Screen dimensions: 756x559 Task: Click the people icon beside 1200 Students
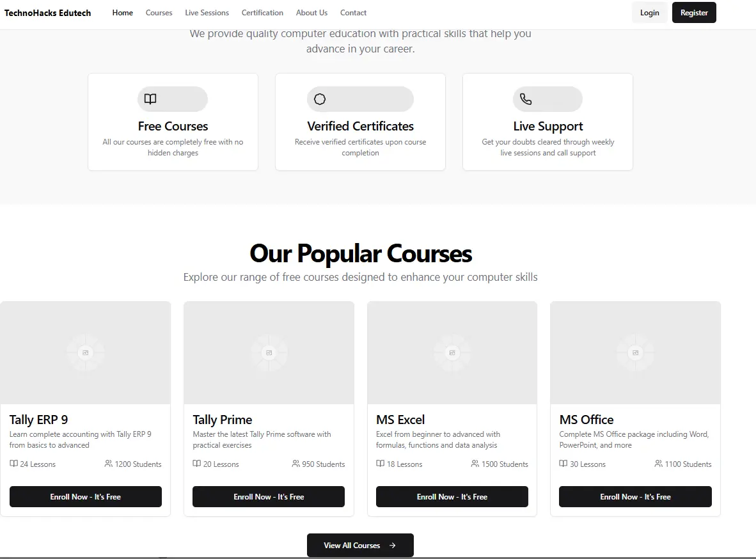click(109, 464)
